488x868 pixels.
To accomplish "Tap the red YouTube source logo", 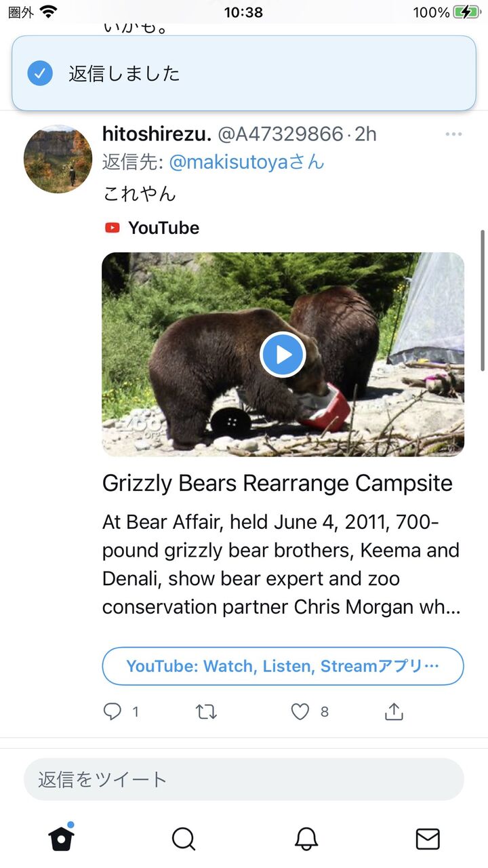I will click(113, 228).
